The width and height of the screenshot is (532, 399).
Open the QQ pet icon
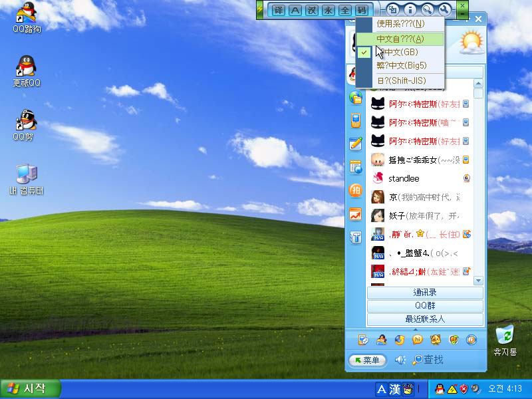pos(436,340)
